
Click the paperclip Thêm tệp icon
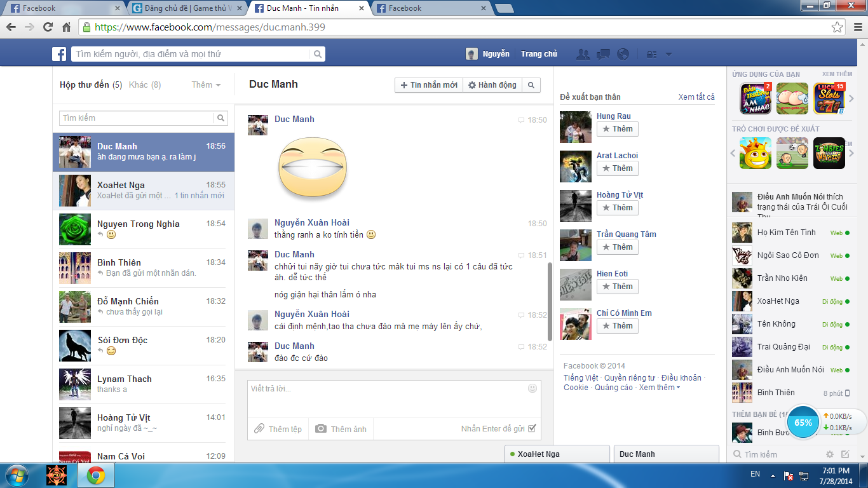[259, 429]
